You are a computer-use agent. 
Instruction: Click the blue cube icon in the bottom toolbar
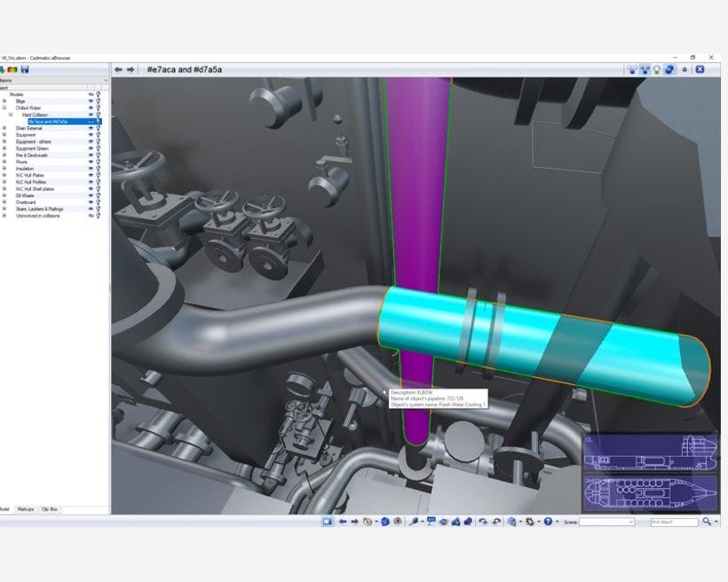(385, 522)
